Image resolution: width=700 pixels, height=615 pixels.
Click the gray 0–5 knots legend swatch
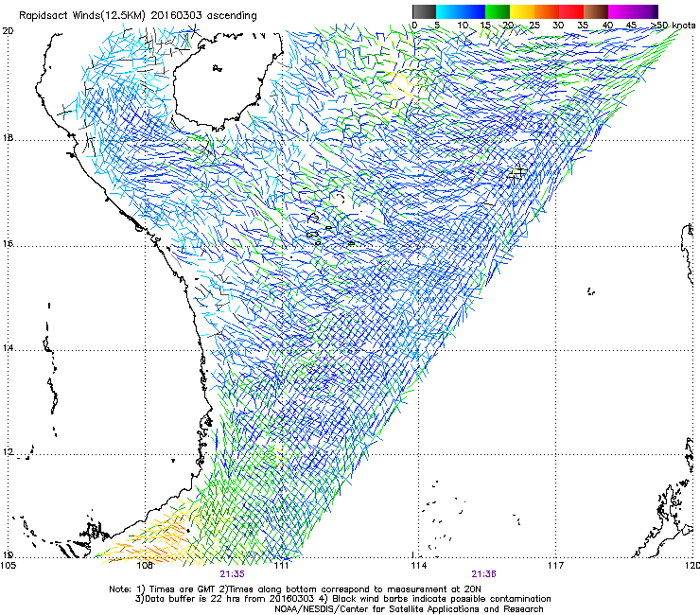[424, 11]
